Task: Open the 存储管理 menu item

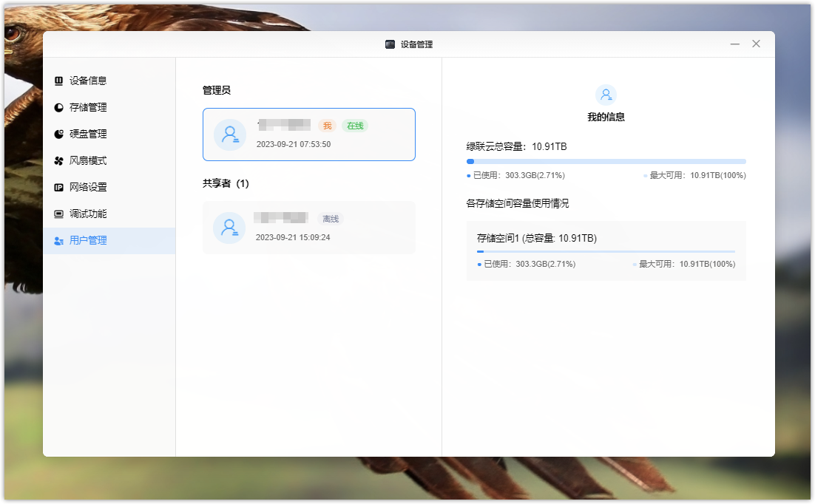Action: click(88, 107)
